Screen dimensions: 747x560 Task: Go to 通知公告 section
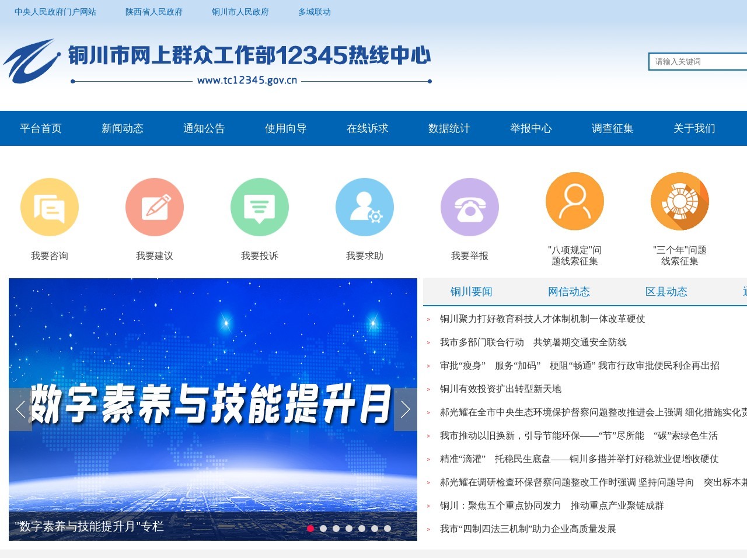[204, 128]
